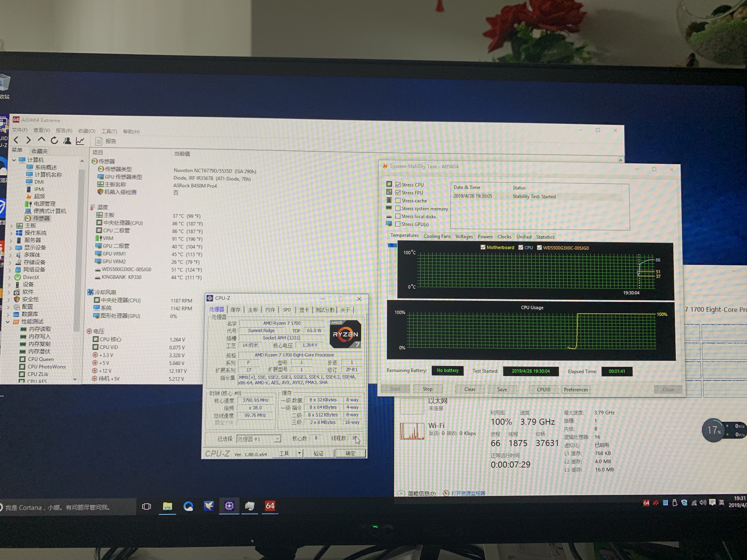Open the 打开资源监视器 link

click(468, 493)
